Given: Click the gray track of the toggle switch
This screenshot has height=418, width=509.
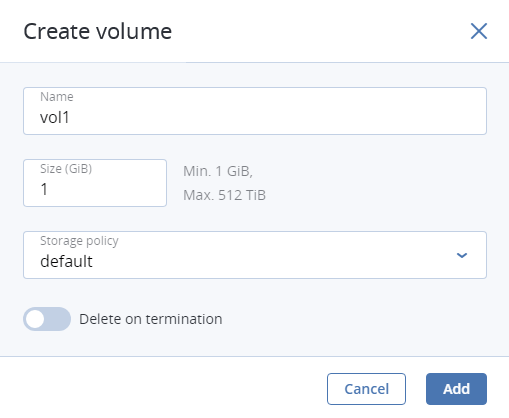Looking at the screenshot, I should (x=57, y=319).
